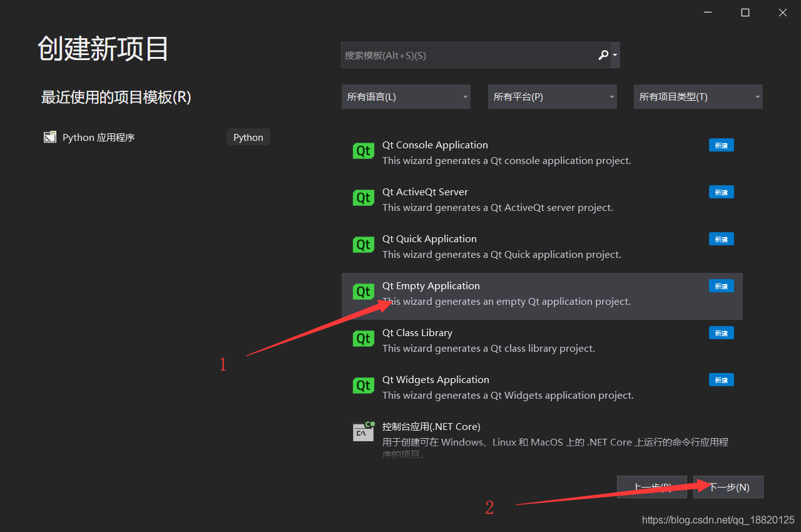Select the "Qt Console Application" template title
The image size is (801, 532).
coord(435,145)
